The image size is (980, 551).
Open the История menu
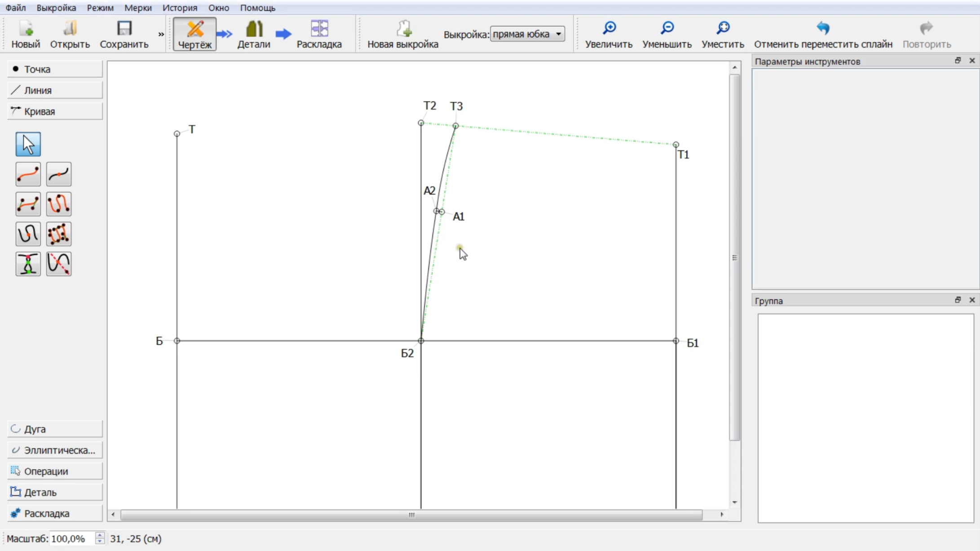click(180, 8)
